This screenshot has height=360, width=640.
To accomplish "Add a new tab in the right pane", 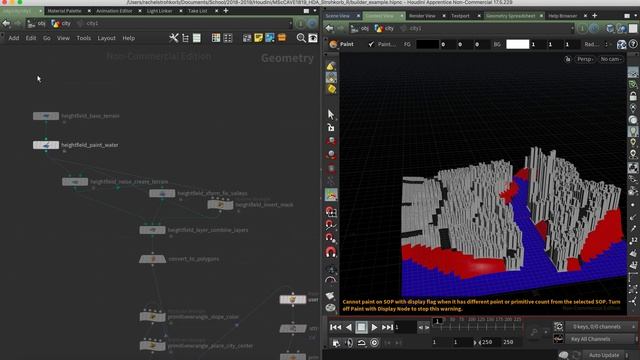I will 595,16.
